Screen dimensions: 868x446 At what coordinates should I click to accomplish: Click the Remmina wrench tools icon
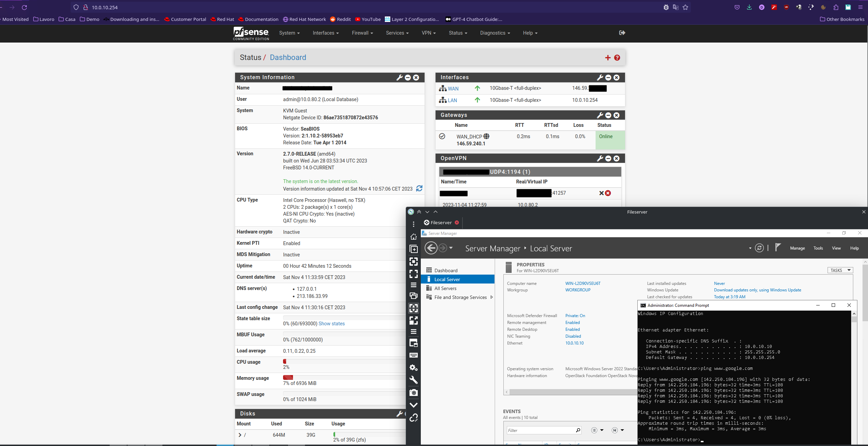(414, 380)
